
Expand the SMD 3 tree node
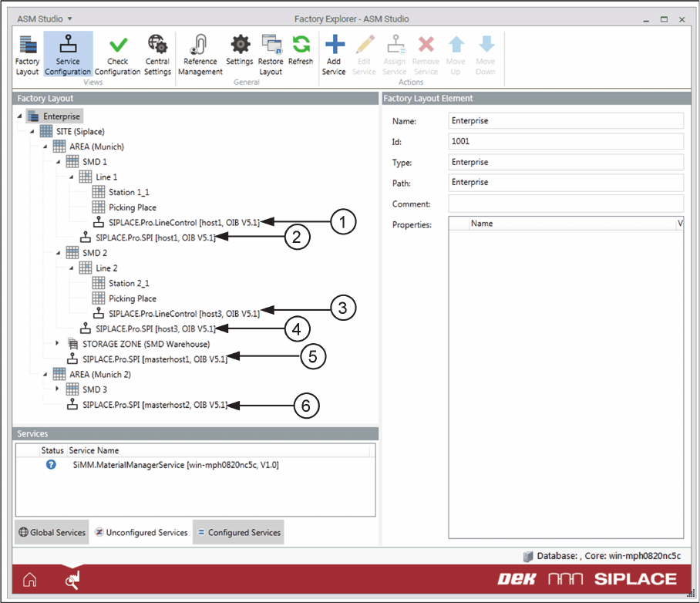coord(57,389)
